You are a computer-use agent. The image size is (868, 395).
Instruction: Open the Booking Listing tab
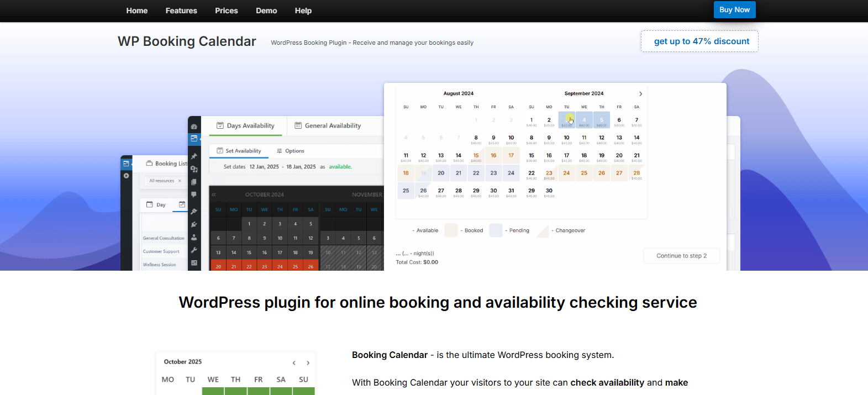tap(166, 164)
